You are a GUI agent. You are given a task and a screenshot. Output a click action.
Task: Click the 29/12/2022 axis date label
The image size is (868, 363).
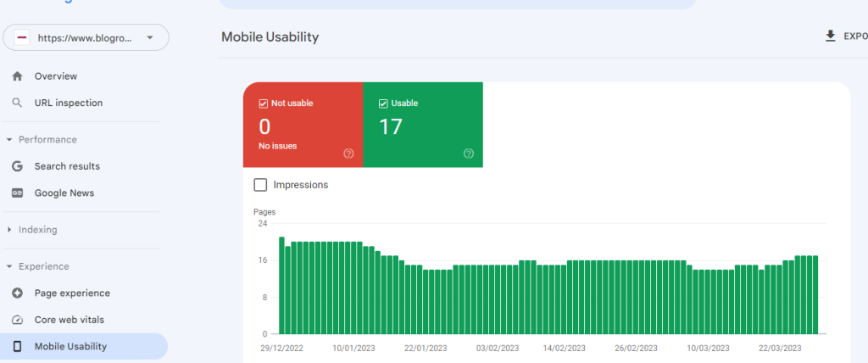point(281,349)
